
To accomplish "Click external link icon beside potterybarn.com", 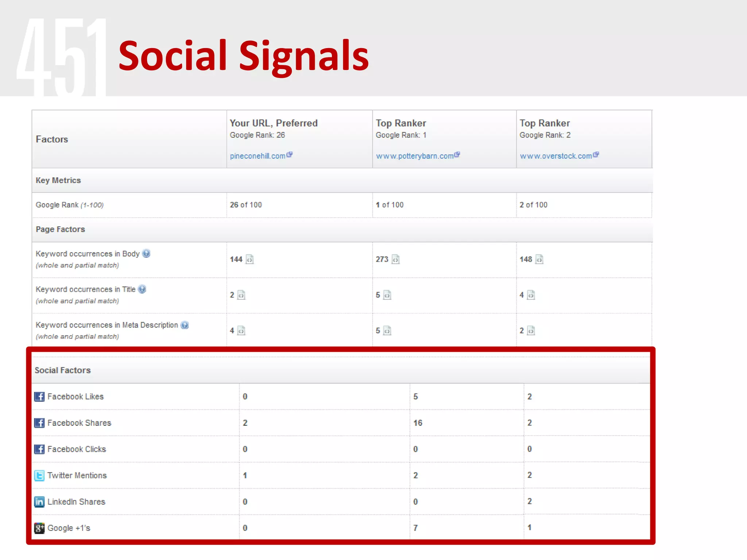I will (457, 155).
